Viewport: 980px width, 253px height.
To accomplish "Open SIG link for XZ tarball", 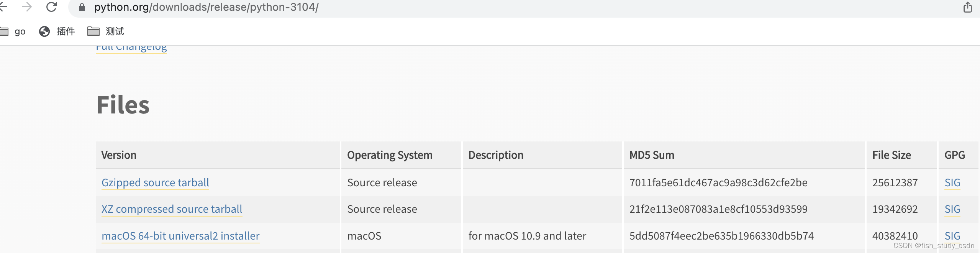I will tap(952, 209).
